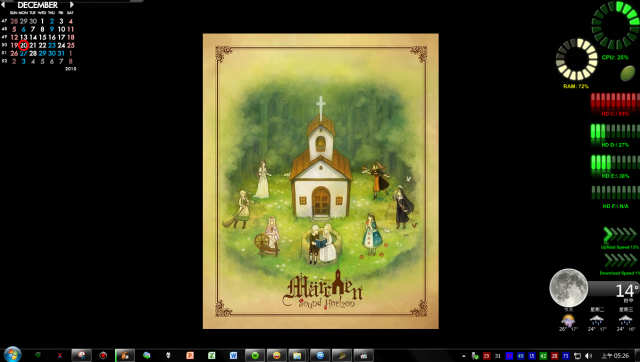
Task: Click the 14° temperature in weather gadget
Action: pyautogui.click(x=627, y=291)
